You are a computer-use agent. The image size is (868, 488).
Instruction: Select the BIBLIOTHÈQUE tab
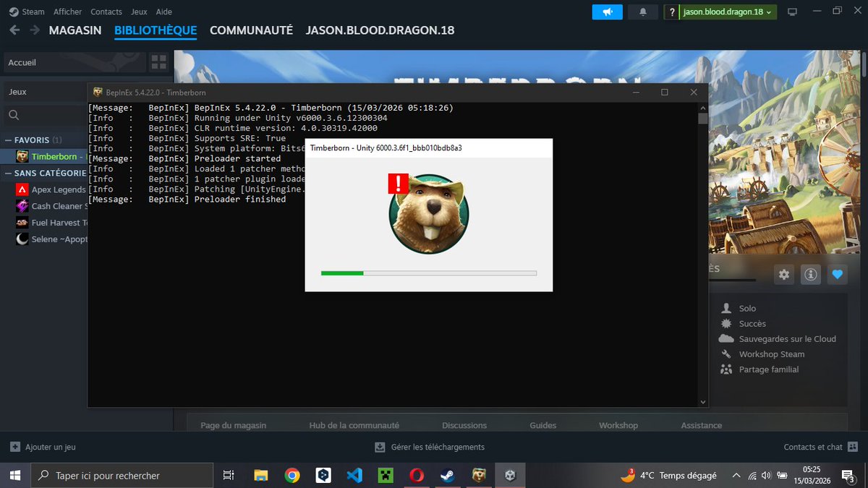point(156,30)
